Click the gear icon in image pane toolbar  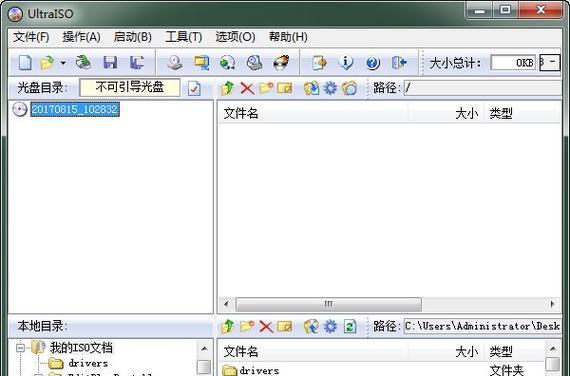click(x=330, y=88)
